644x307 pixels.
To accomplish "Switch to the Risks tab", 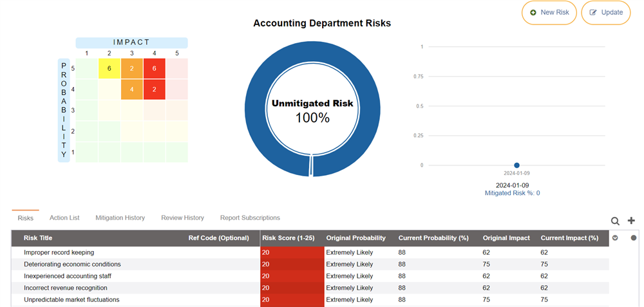I will pyautogui.click(x=26, y=218).
